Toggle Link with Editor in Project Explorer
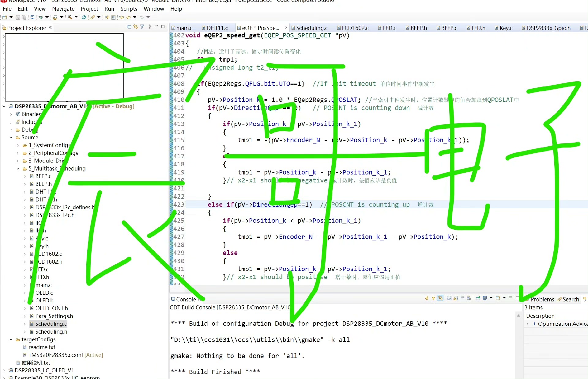 [x=135, y=27]
